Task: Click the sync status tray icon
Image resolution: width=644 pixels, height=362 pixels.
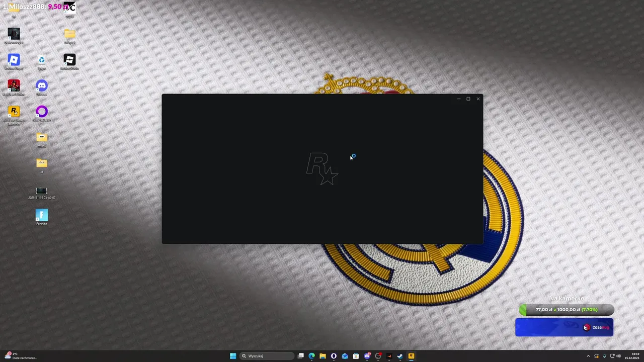Action: [596, 356]
